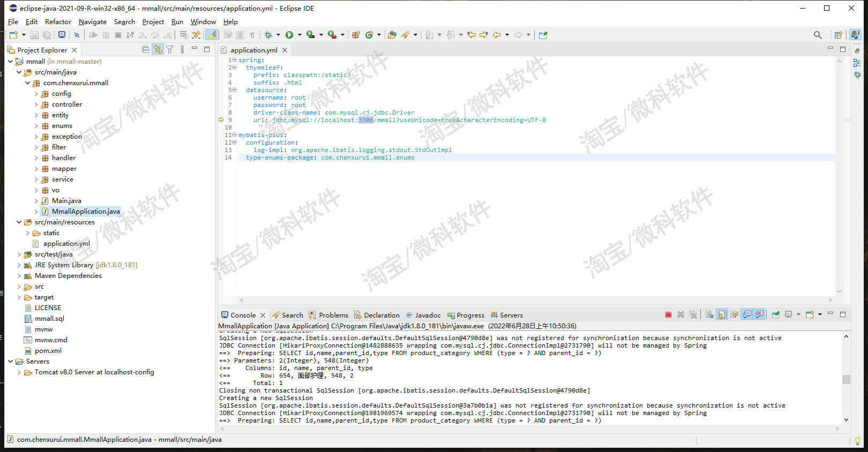Expand the Maven Dependencies node
Image resolution: width=868 pixels, height=452 pixels.
pos(19,276)
